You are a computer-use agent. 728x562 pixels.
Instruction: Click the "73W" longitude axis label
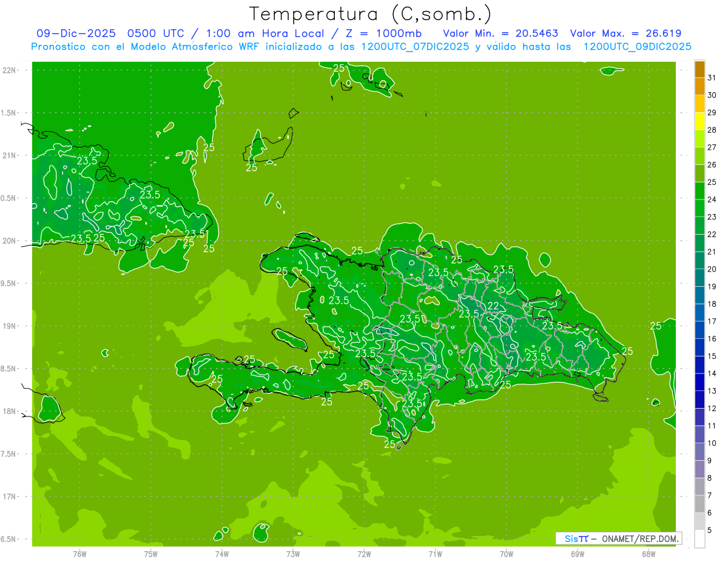pyautogui.click(x=293, y=554)
